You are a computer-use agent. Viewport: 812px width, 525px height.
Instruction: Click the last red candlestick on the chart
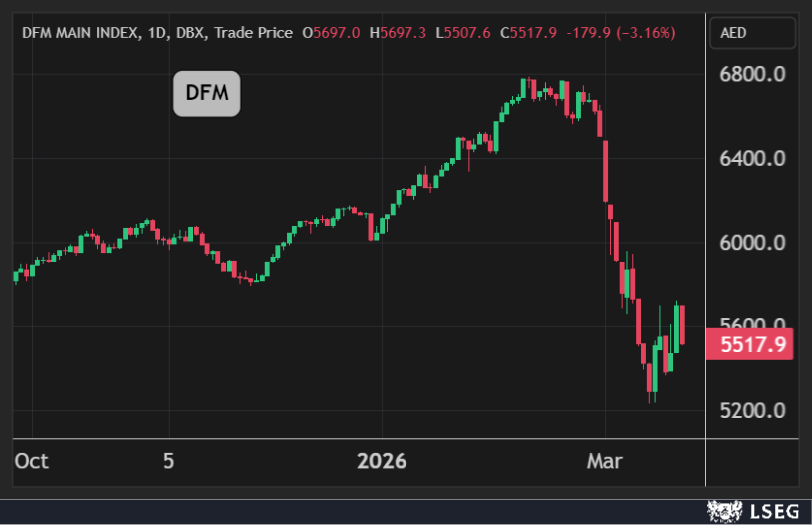(682, 326)
